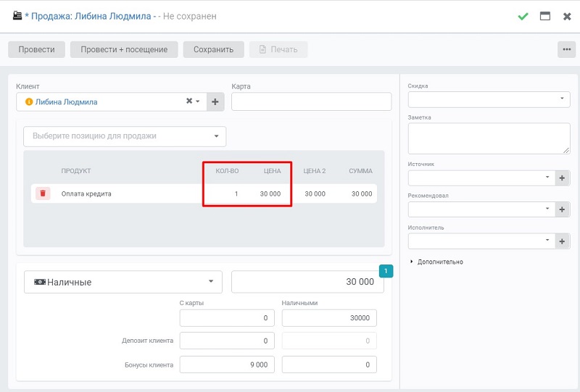Add a new client with plus button

coord(215,101)
